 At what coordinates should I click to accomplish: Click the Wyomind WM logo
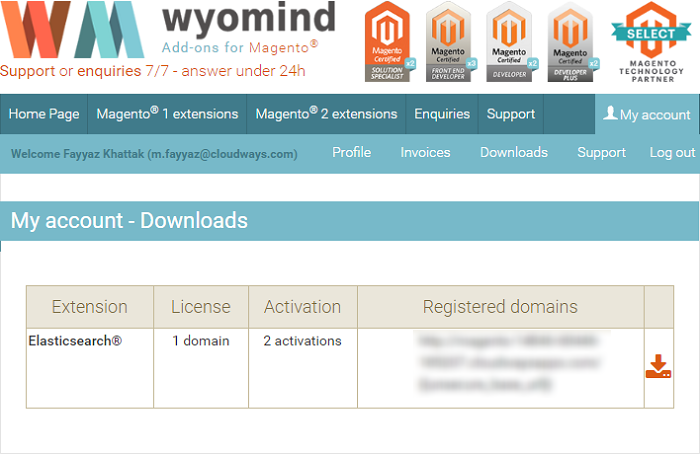point(71,29)
